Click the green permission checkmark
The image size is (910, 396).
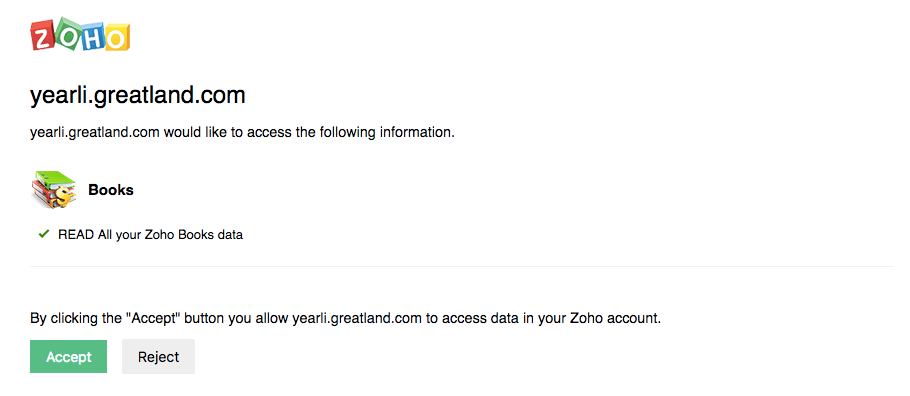(43, 235)
